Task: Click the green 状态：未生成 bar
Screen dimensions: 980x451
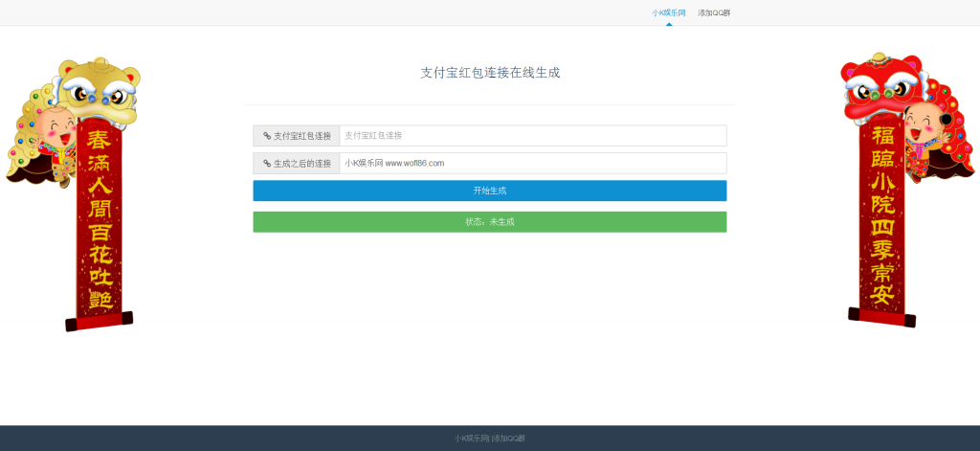Action: [490, 222]
